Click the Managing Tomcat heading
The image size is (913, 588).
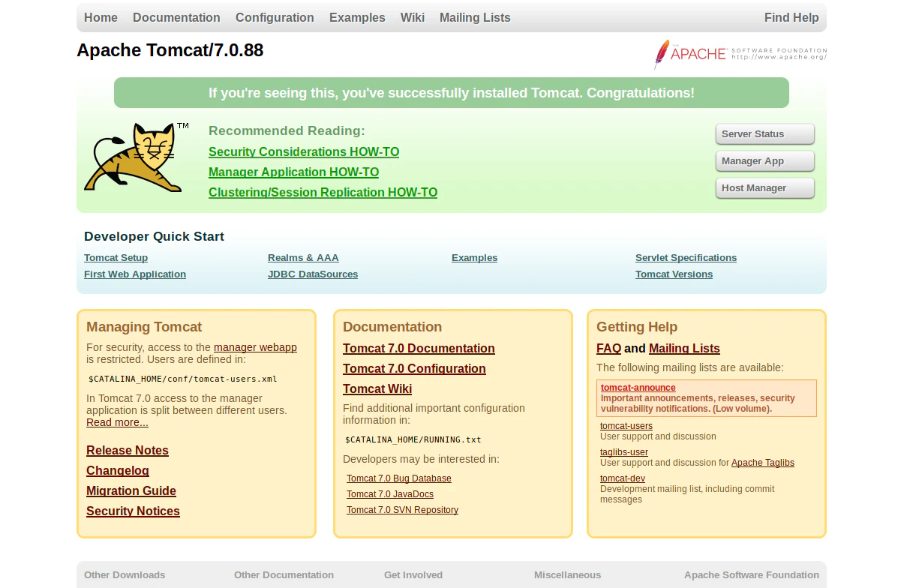144,327
